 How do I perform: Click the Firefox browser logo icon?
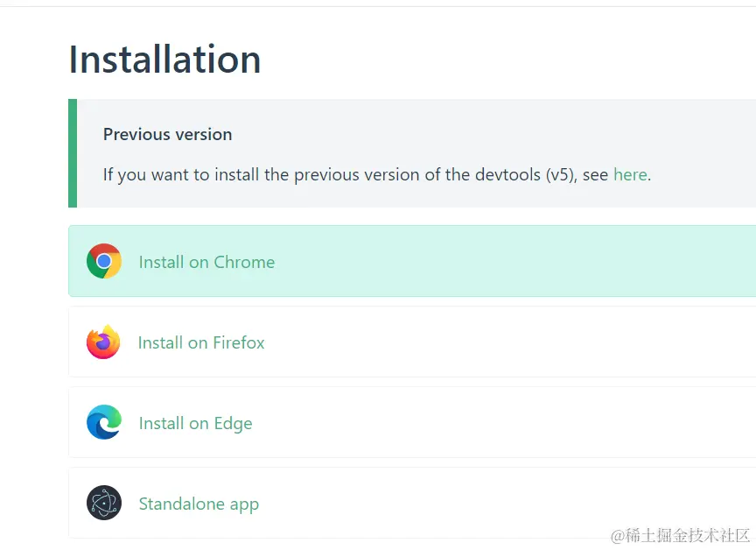(x=103, y=342)
